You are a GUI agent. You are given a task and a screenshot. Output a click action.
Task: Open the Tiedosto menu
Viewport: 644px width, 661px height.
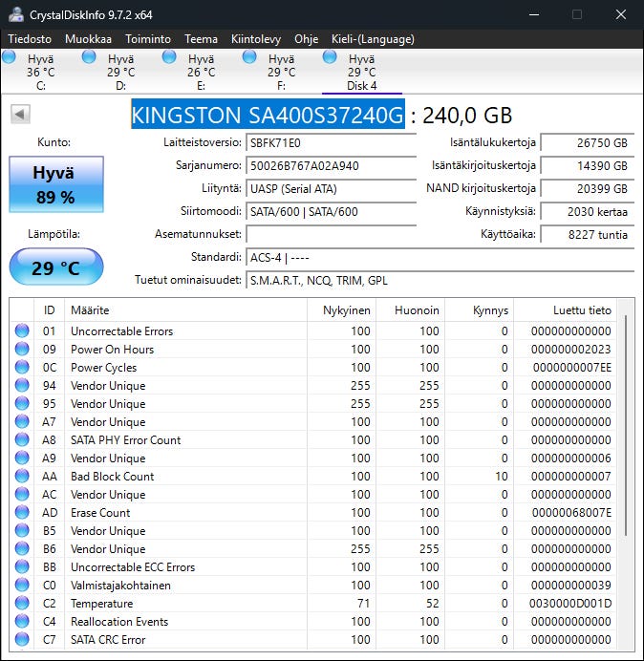click(31, 39)
